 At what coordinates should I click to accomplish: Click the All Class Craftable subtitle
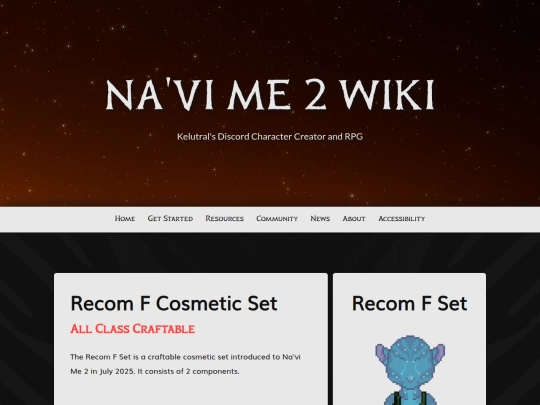point(133,329)
